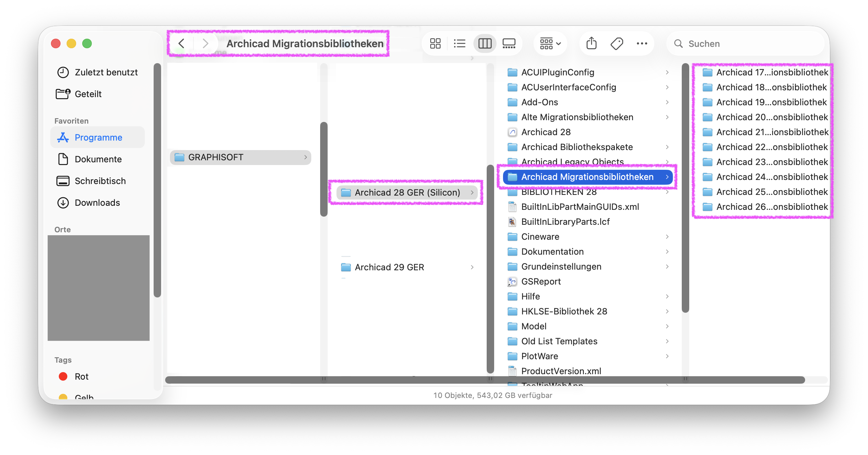Select Old List Templates folder

(x=588, y=341)
